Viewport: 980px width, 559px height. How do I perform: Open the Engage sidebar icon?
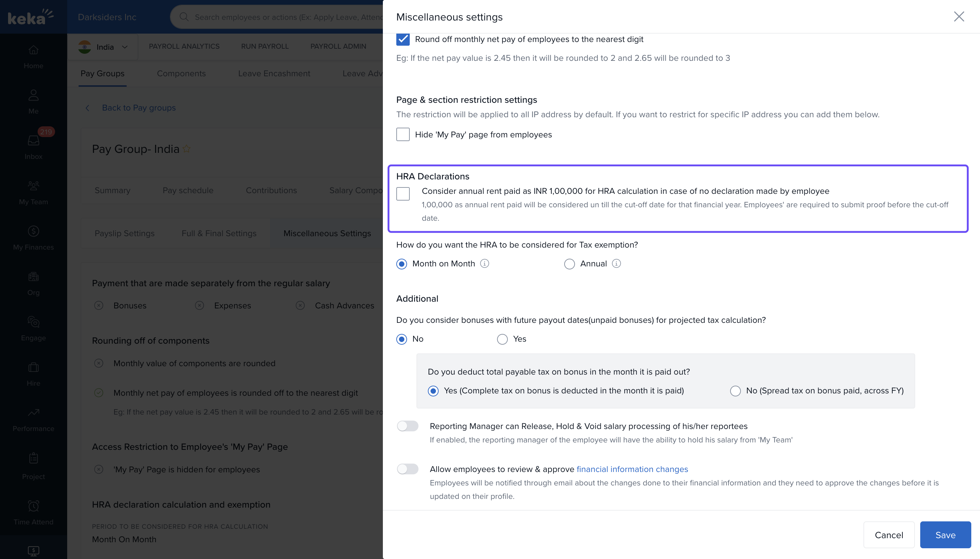click(33, 322)
